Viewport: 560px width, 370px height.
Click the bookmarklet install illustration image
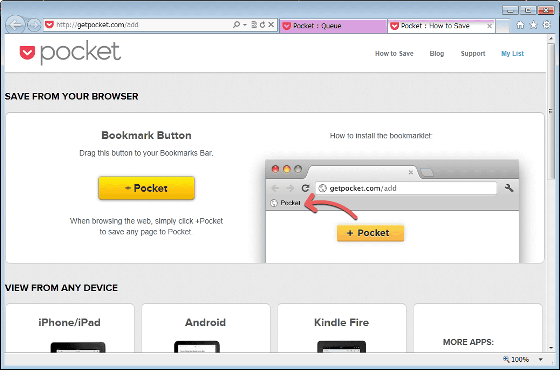pyautogui.click(x=392, y=211)
